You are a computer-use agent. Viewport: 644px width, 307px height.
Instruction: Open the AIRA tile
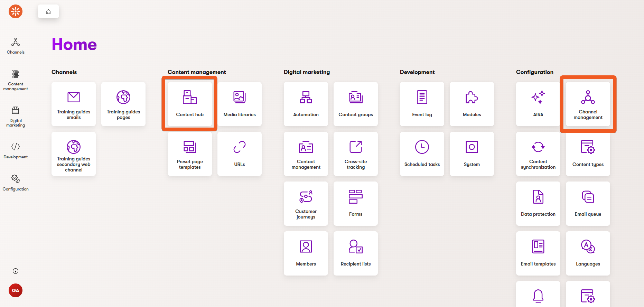[538, 104]
